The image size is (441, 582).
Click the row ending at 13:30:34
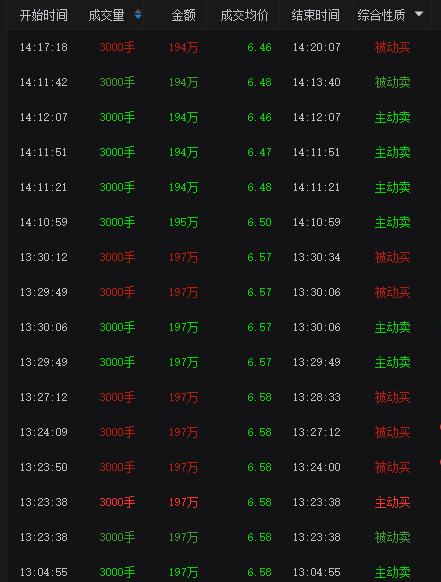(220, 257)
